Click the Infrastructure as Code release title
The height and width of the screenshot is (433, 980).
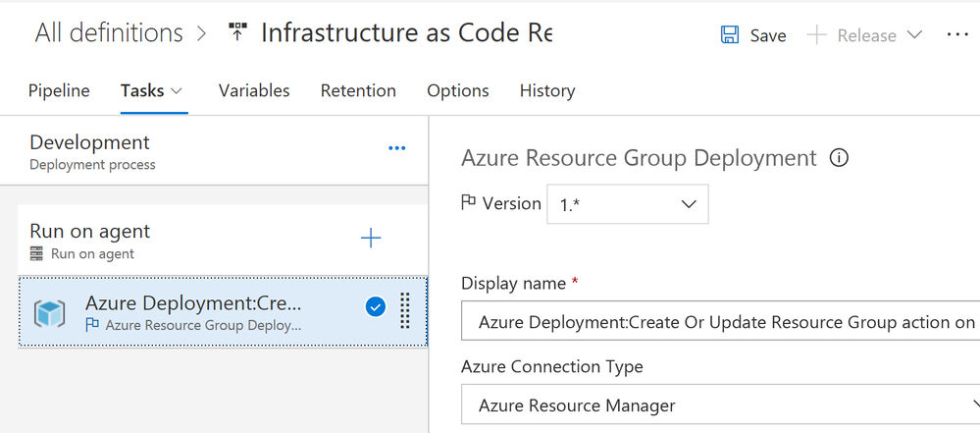point(406,33)
